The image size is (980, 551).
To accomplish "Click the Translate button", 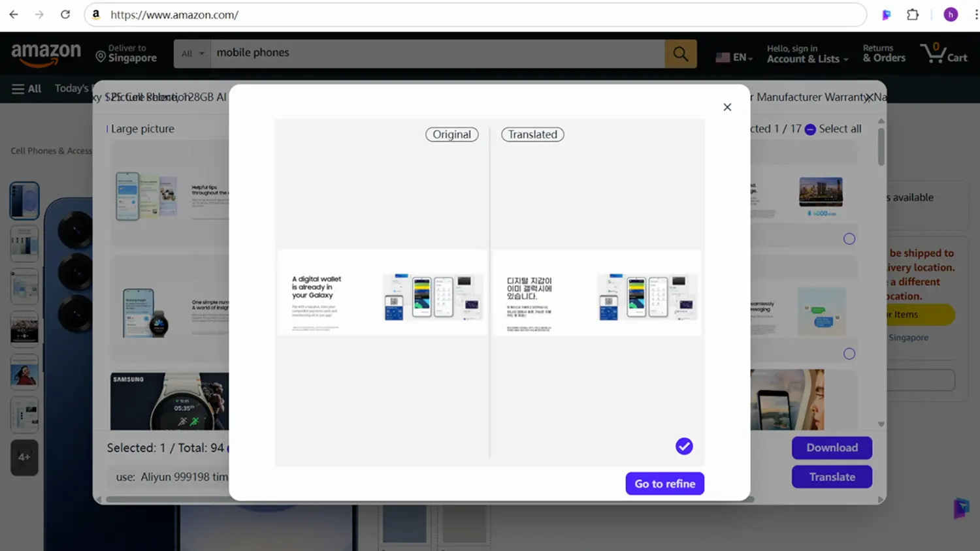I will tap(832, 477).
